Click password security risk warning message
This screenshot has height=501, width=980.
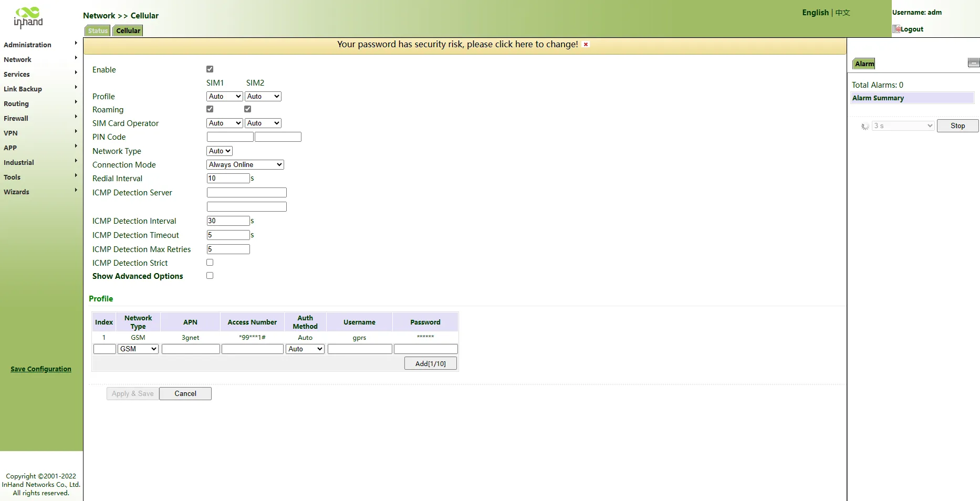click(457, 45)
